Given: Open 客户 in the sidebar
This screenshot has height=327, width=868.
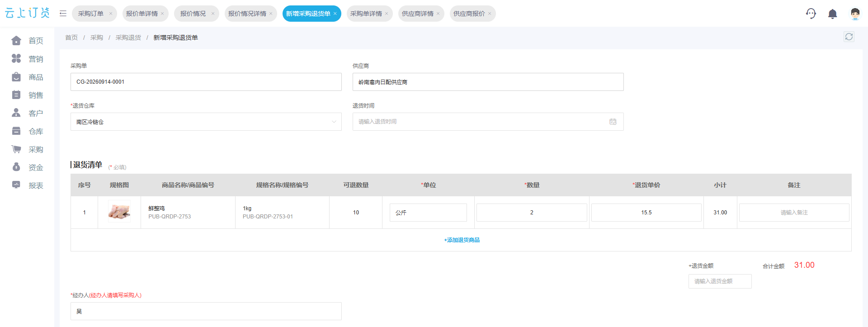Looking at the screenshot, I should 27,113.
